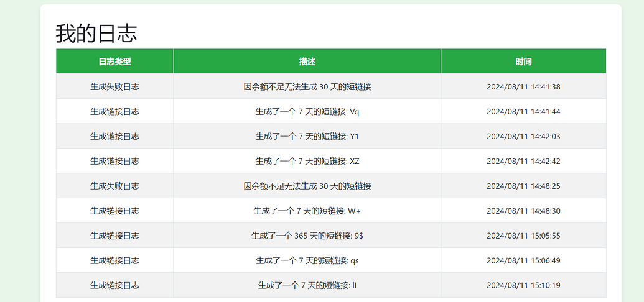Click the timestamp 2024/08/11 14:48:25
Image resolution: width=644 pixels, height=302 pixels.
pyautogui.click(x=524, y=186)
